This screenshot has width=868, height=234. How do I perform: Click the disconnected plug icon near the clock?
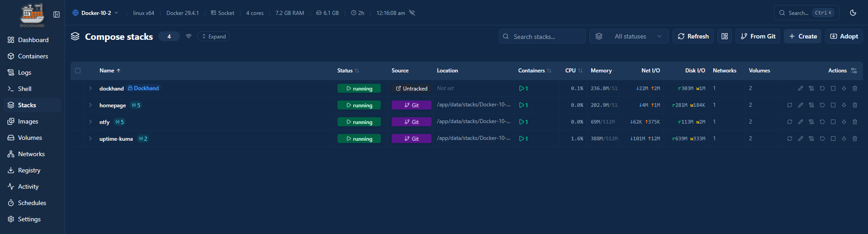point(412,13)
